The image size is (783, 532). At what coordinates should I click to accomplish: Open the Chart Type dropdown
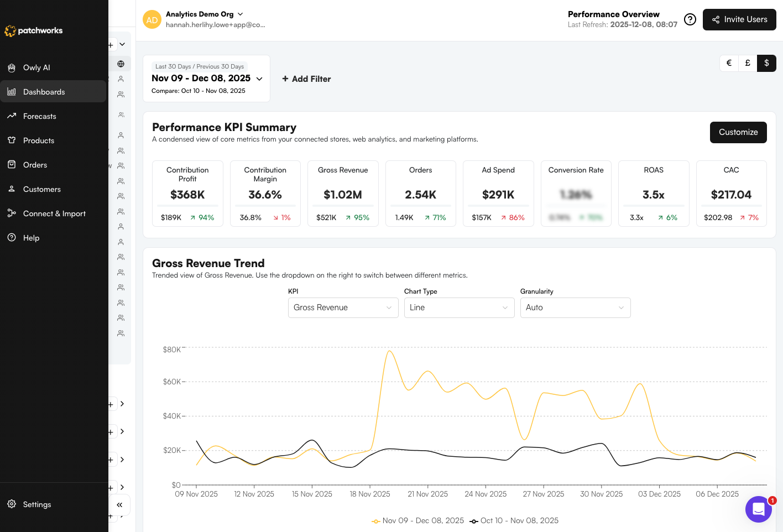(459, 307)
